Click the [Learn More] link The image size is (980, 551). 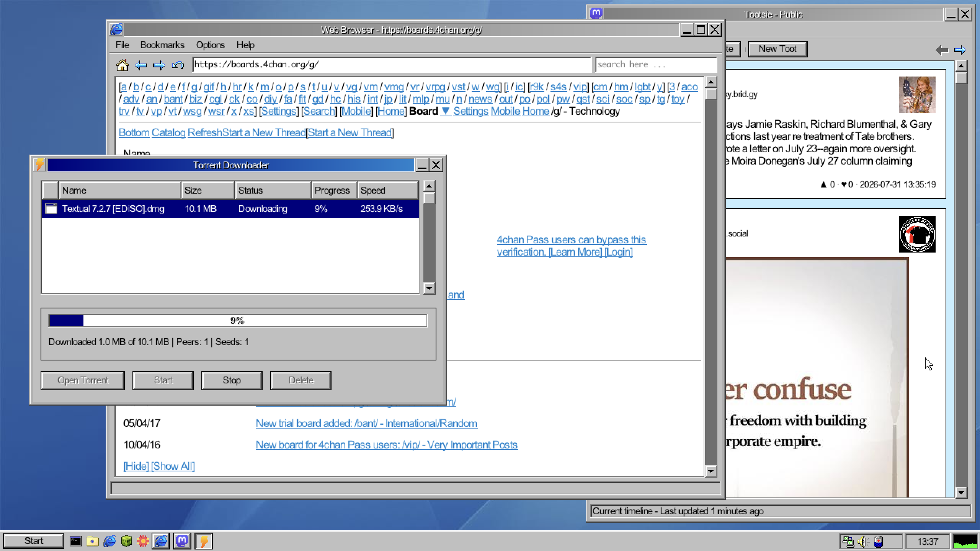[575, 252]
